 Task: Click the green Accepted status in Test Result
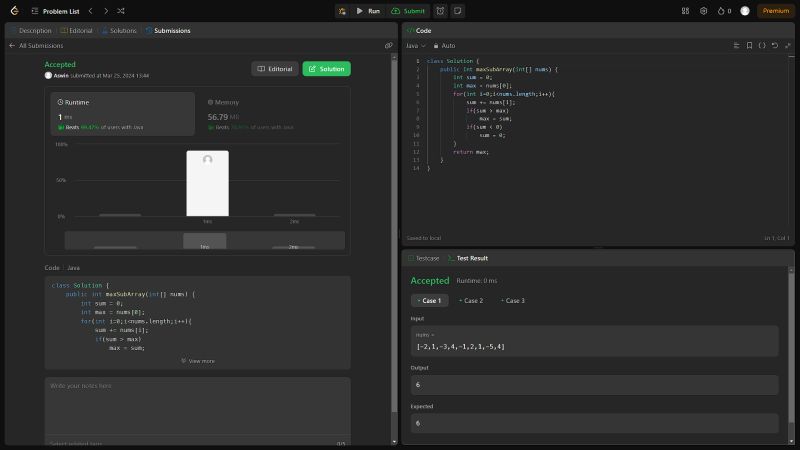coord(430,281)
